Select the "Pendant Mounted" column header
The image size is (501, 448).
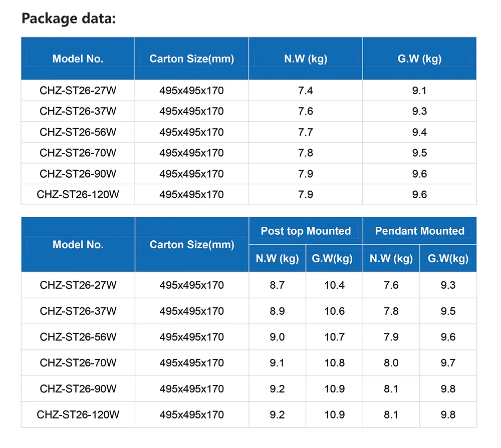[x=420, y=231]
